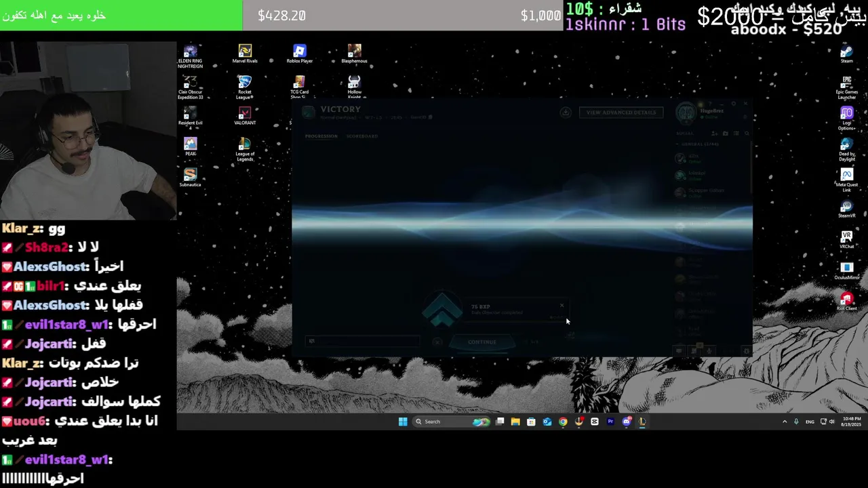Open the Elden Ring Nightreign desktop shortcut
The height and width of the screenshot is (488, 868).
pyautogui.click(x=190, y=56)
